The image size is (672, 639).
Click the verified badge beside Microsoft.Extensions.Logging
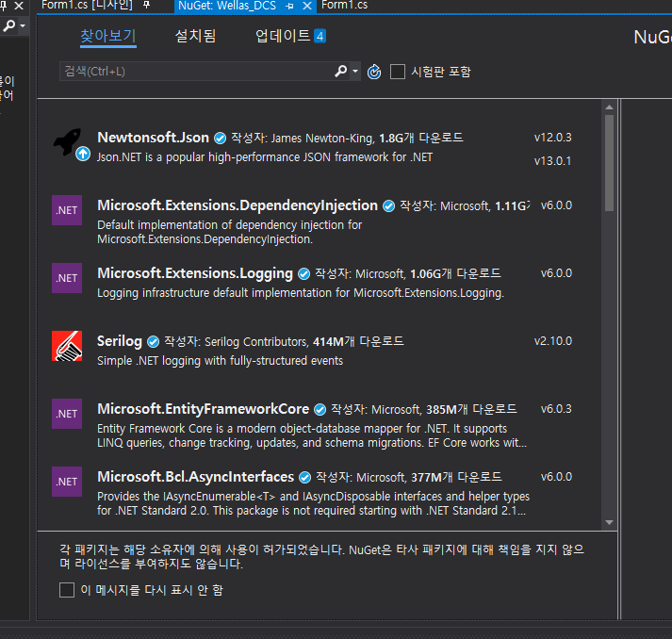click(x=303, y=274)
